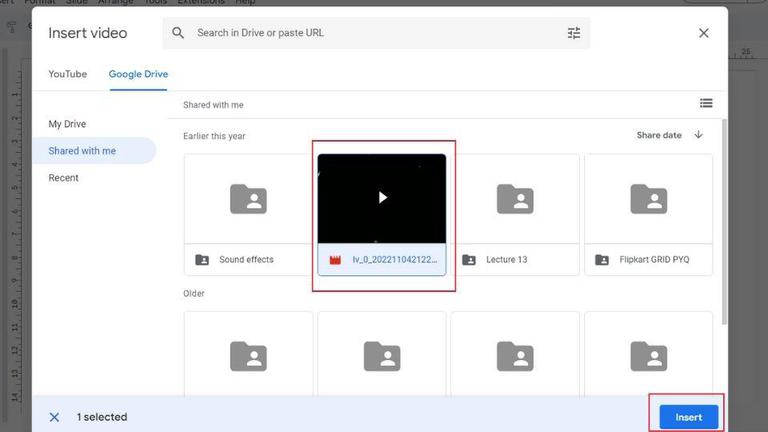Click the shared folder icon beside Flipkart GRID PYQ
Screen dimensions: 768x432
(x=602, y=260)
